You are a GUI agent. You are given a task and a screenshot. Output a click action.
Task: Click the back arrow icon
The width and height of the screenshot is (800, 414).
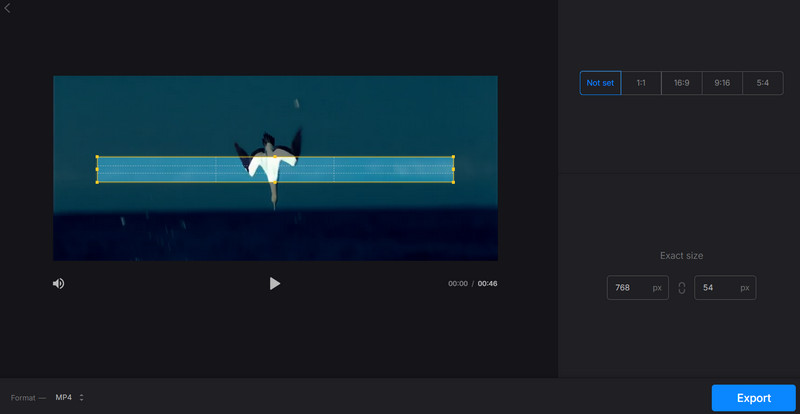(x=8, y=8)
